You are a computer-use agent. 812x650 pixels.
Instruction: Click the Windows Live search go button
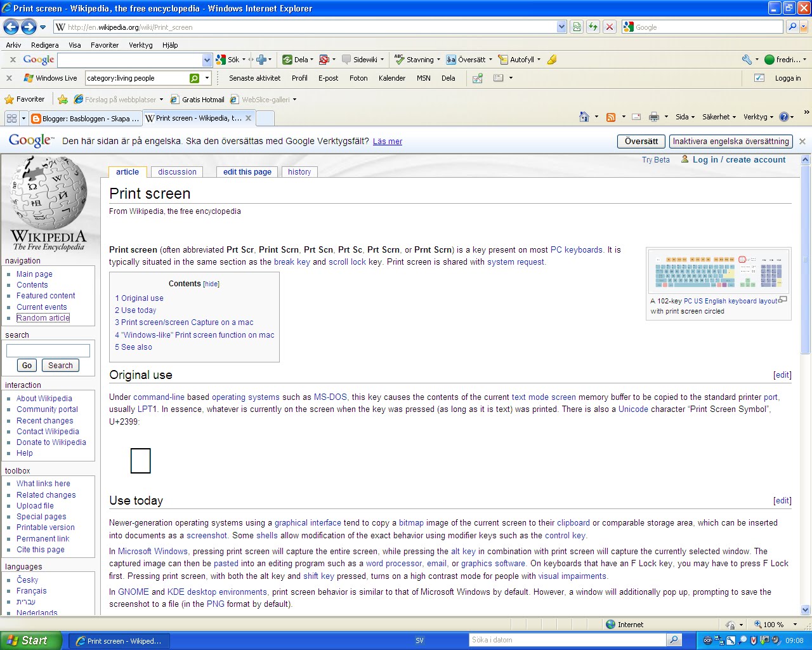(x=195, y=78)
